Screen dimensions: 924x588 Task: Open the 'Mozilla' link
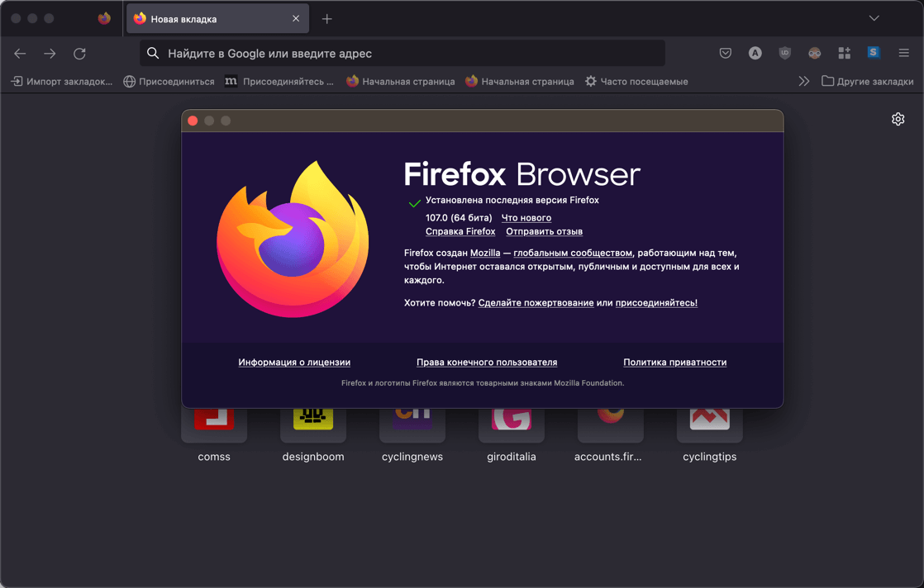(485, 253)
